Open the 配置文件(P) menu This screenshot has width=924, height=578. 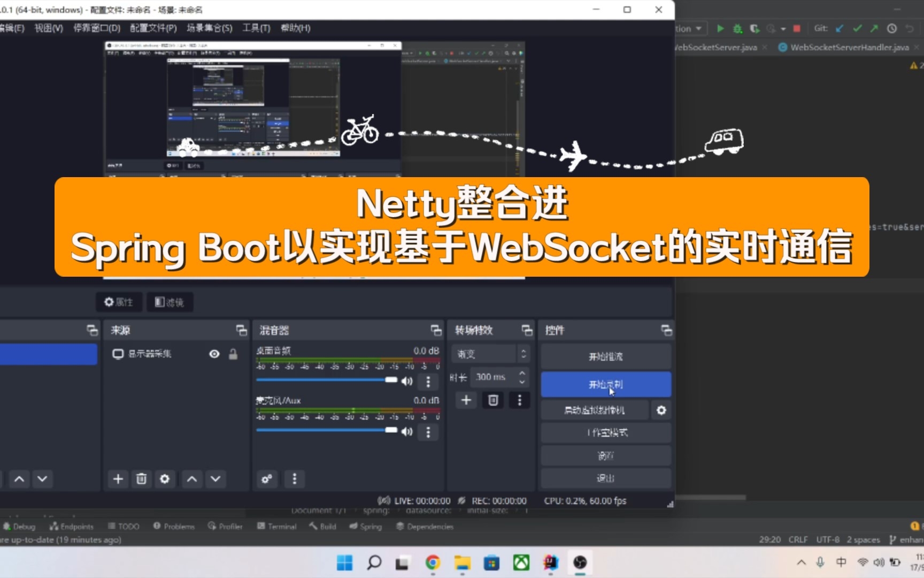click(153, 28)
